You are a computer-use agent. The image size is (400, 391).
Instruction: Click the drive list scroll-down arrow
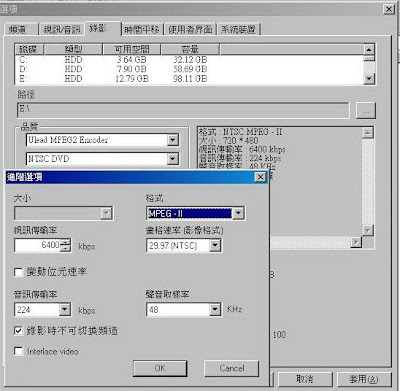click(369, 79)
